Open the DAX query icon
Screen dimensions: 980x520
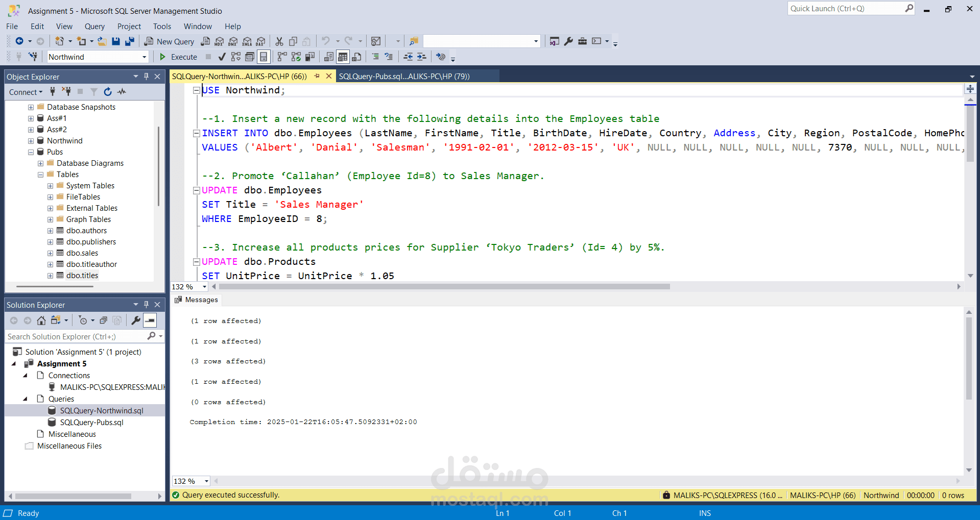tap(261, 41)
